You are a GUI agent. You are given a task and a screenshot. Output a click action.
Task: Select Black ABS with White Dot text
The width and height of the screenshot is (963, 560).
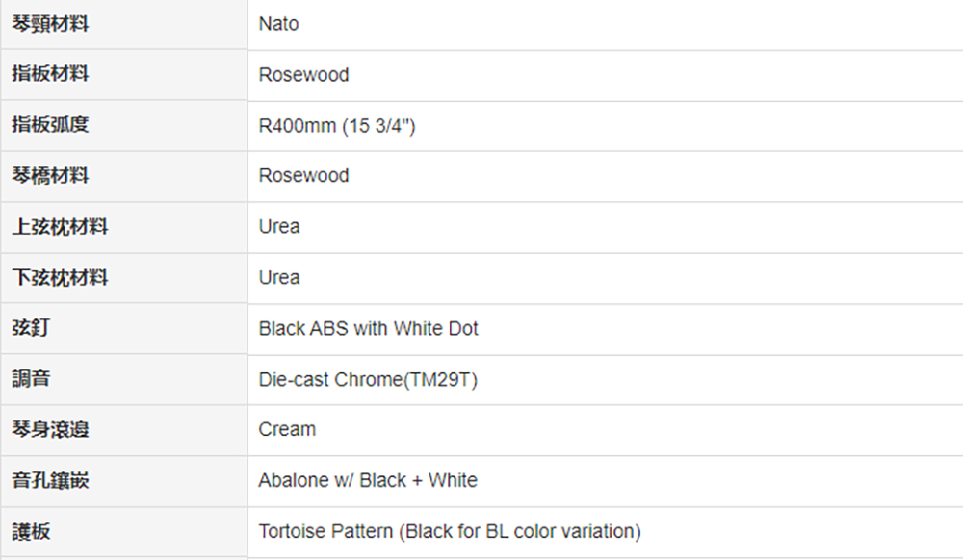point(369,329)
